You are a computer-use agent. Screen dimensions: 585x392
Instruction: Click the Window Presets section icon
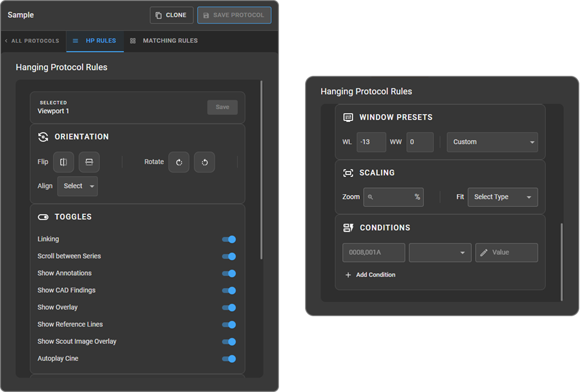click(348, 117)
